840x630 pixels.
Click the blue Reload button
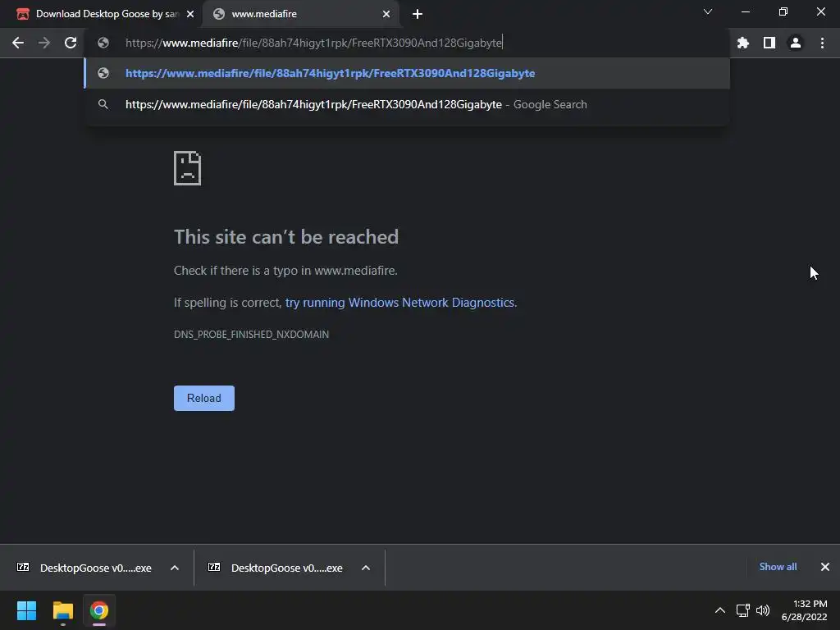click(x=204, y=398)
